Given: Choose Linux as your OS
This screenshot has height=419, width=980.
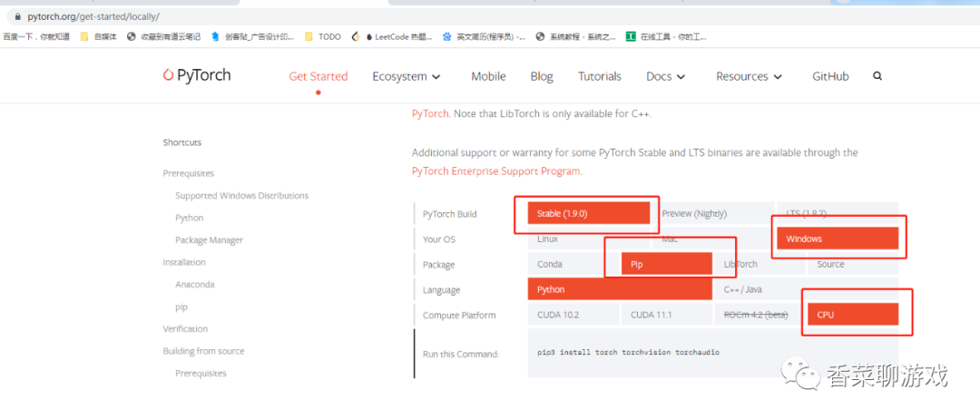Looking at the screenshot, I should coord(589,239).
